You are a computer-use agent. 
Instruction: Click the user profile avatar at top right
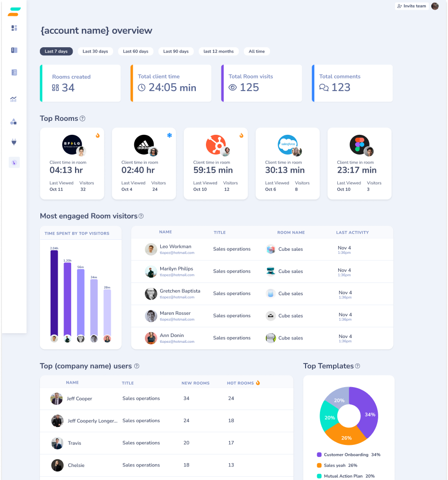click(x=435, y=6)
